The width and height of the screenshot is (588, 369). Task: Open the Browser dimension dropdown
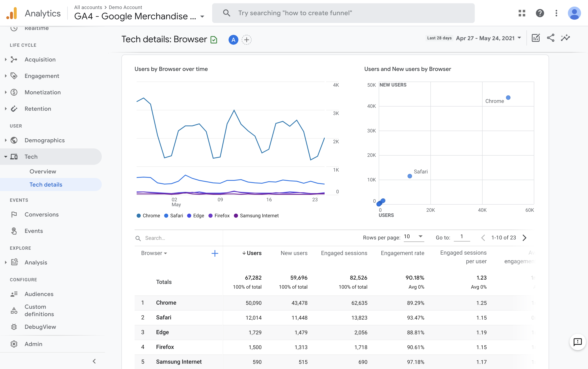[x=154, y=253]
